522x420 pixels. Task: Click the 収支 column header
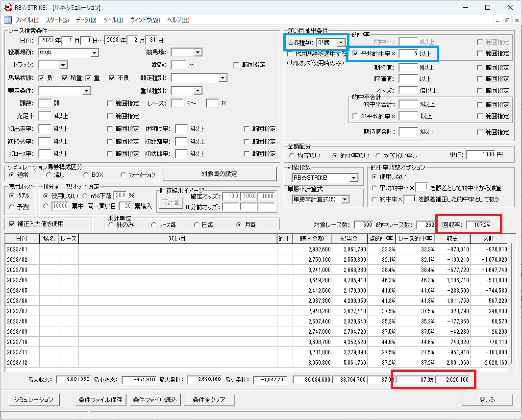(x=452, y=239)
